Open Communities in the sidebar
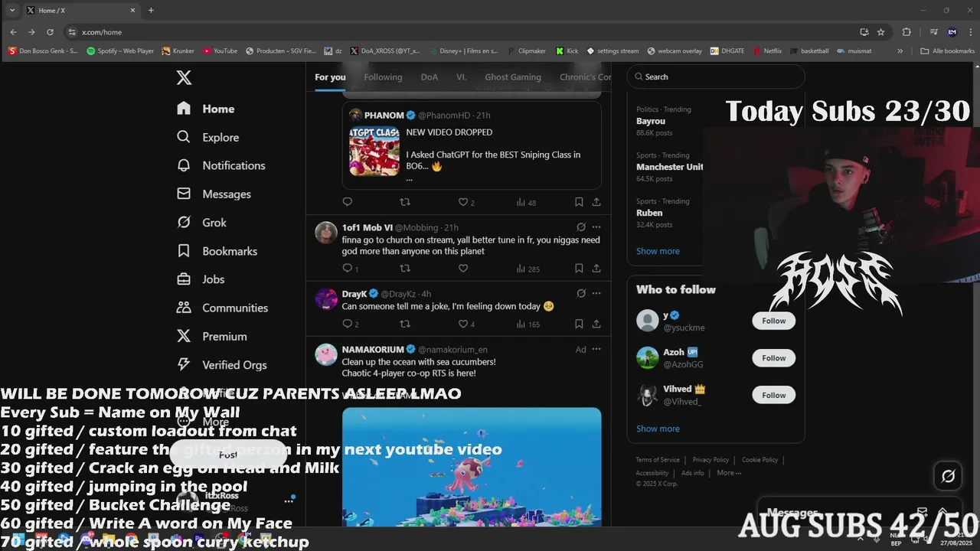Viewport: 980px width, 551px height. (x=223, y=308)
